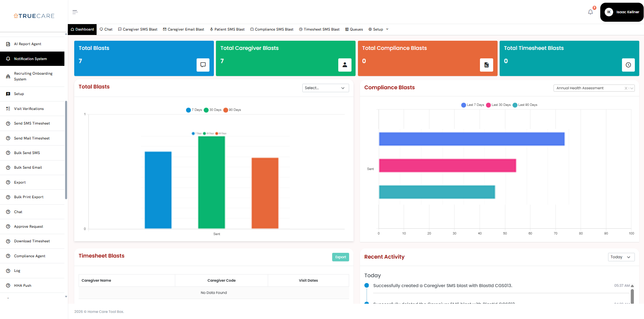The image size is (644, 319).
Task: Clear the Annual Health Assessment selection
Action: [626, 88]
